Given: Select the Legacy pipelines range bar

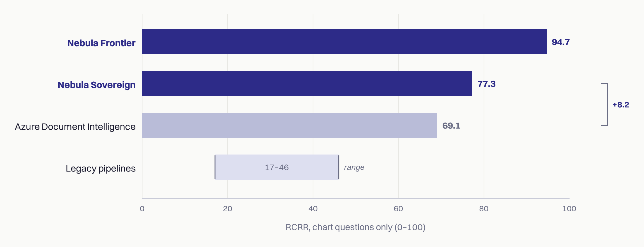Looking at the screenshot, I should tap(277, 167).
